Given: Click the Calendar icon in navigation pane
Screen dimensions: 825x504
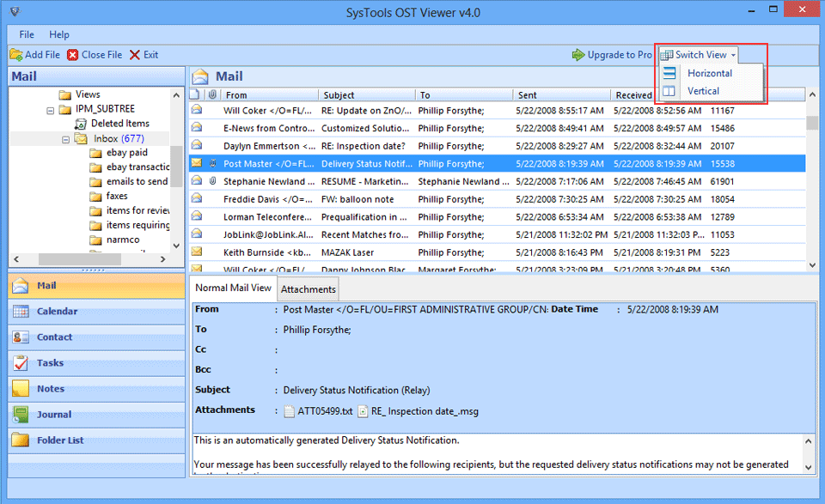Looking at the screenshot, I should tap(21, 311).
